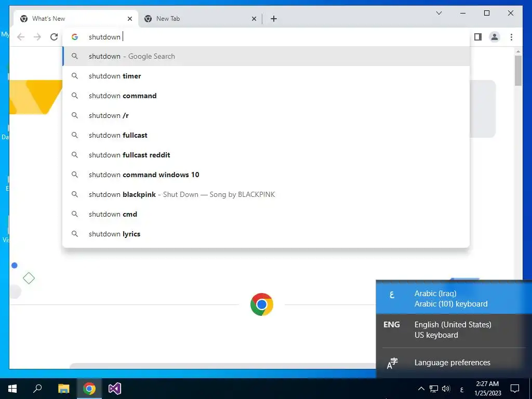Close the New Tab tab
Screen dimensions: 532x399
(254, 19)
